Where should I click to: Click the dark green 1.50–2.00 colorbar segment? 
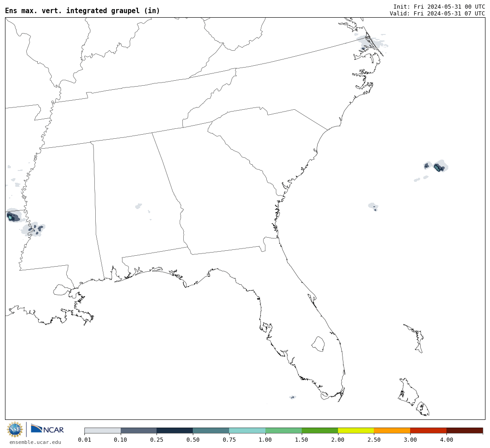(320, 430)
